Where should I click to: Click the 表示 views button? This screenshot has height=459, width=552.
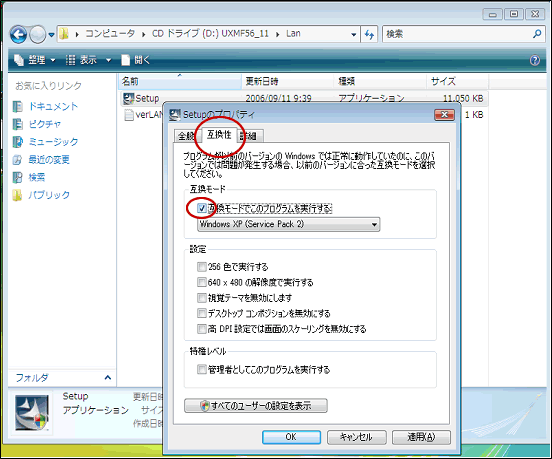[81, 60]
